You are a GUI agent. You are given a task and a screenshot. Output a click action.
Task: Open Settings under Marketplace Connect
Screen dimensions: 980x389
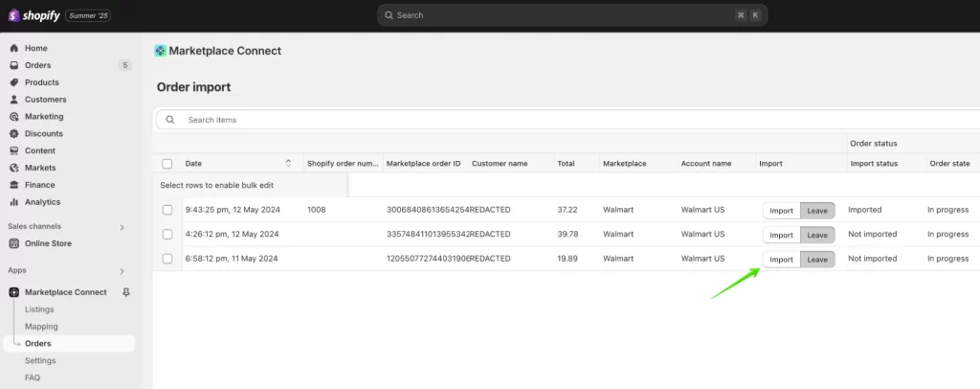coord(40,360)
